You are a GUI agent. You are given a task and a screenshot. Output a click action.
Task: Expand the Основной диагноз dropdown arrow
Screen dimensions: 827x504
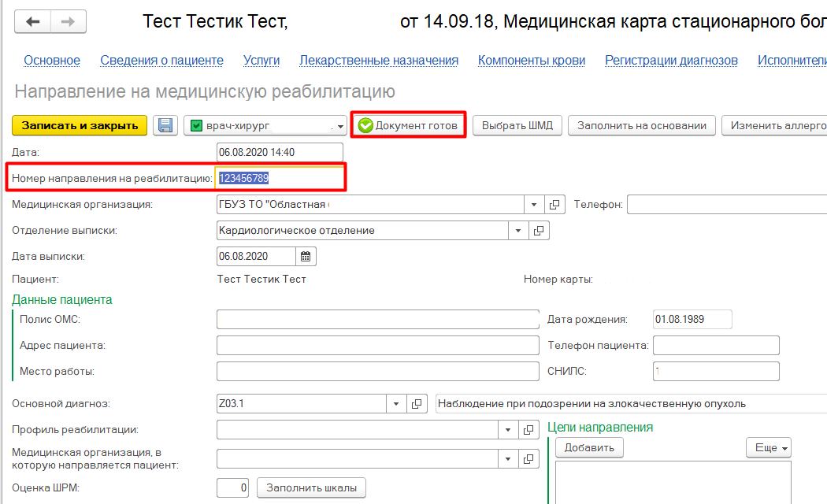[396, 404]
